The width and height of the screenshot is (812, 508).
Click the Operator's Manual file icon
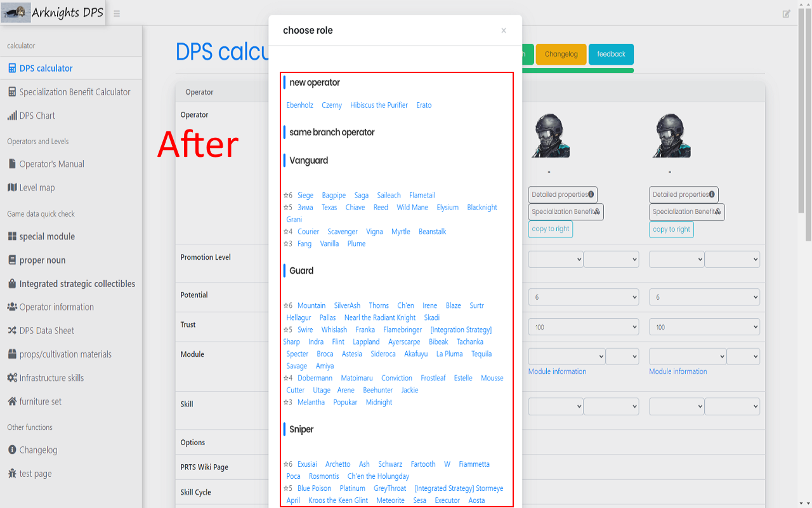coord(12,164)
